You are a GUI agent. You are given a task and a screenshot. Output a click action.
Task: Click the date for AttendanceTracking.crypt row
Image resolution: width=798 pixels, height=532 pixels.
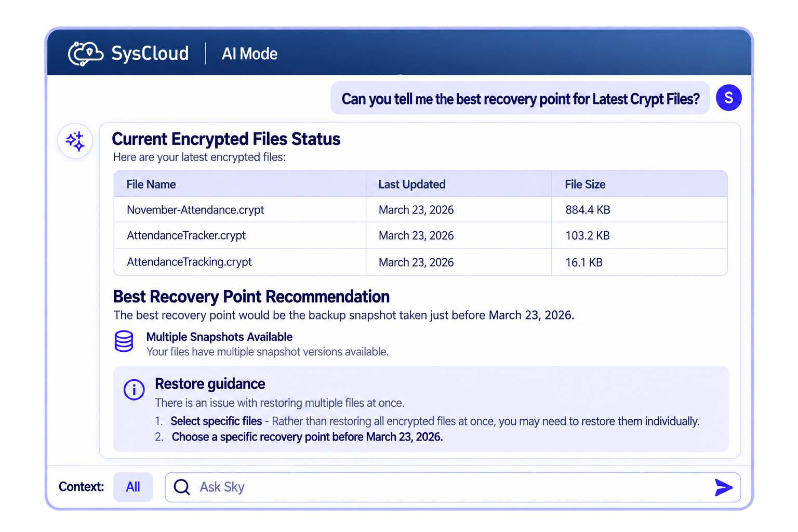(416, 262)
